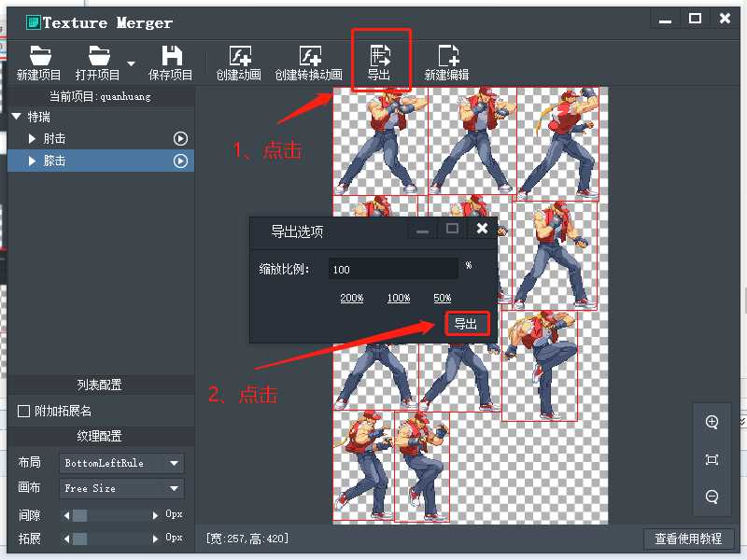Decrease 间隙 with left arrow
The image size is (747, 560).
[x=66, y=515]
